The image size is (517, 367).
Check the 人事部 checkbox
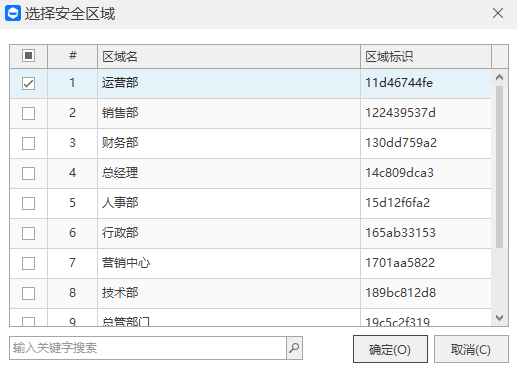28,203
